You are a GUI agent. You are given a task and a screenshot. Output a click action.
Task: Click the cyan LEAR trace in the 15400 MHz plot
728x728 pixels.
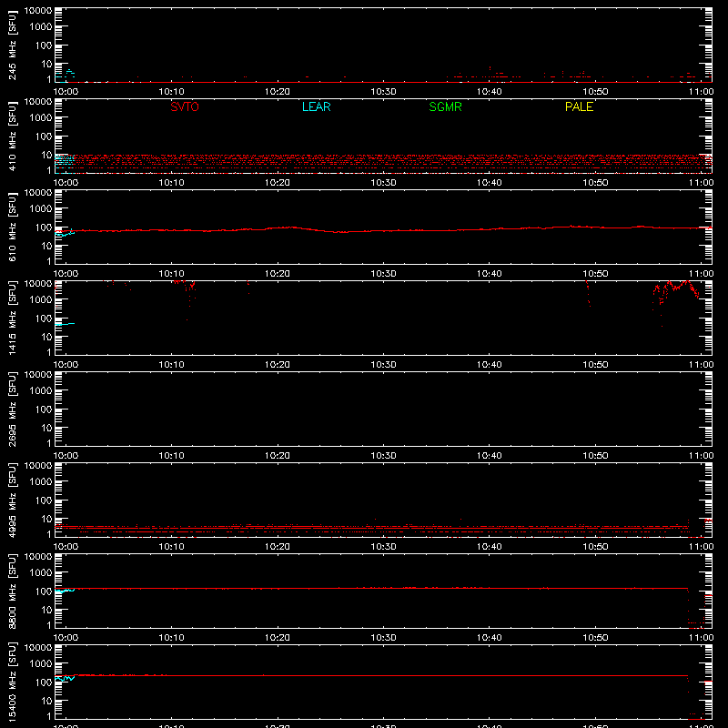(65, 679)
